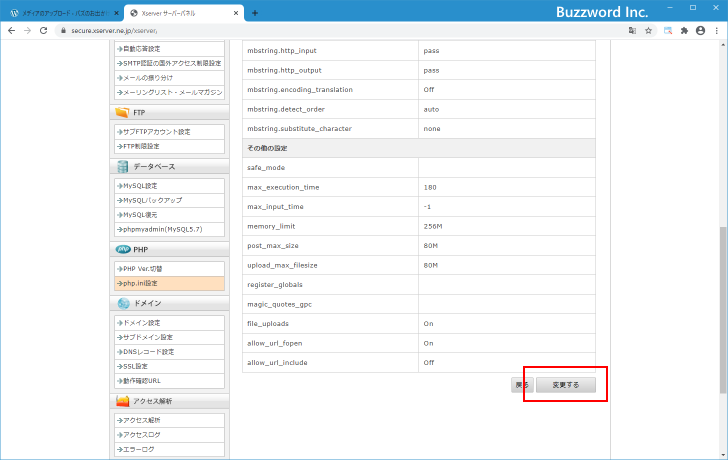Click the translate page icon in address bar
Viewport: 728px width, 460px height.
click(632, 31)
